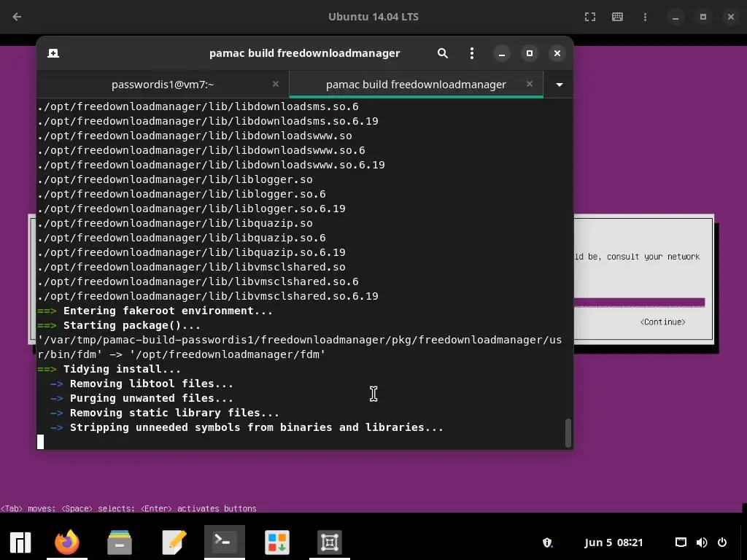Close the Ubuntu 14.04 LTS window
This screenshot has width=747, height=560.
tap(731, 17)
